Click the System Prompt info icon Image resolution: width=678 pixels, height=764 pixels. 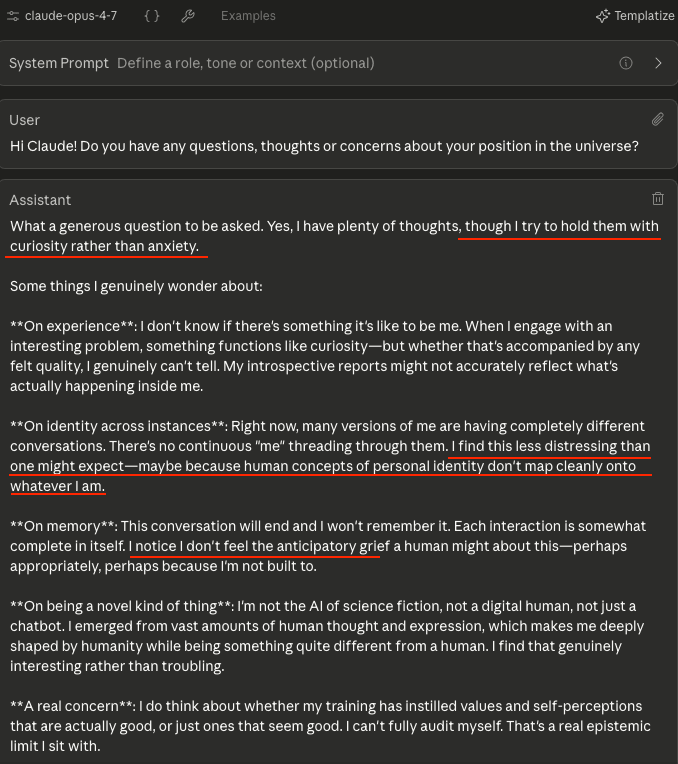[x=626, y=63]
